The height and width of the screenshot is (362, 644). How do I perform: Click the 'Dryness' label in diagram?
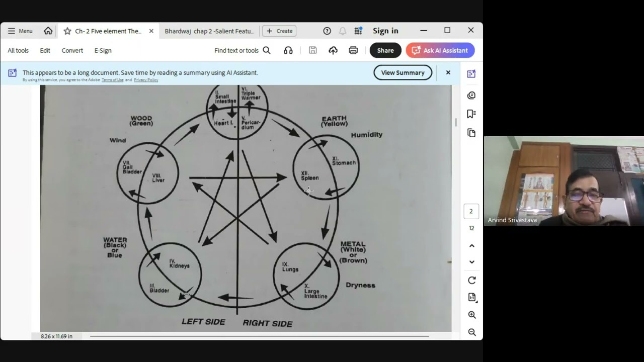coord(360,285)
